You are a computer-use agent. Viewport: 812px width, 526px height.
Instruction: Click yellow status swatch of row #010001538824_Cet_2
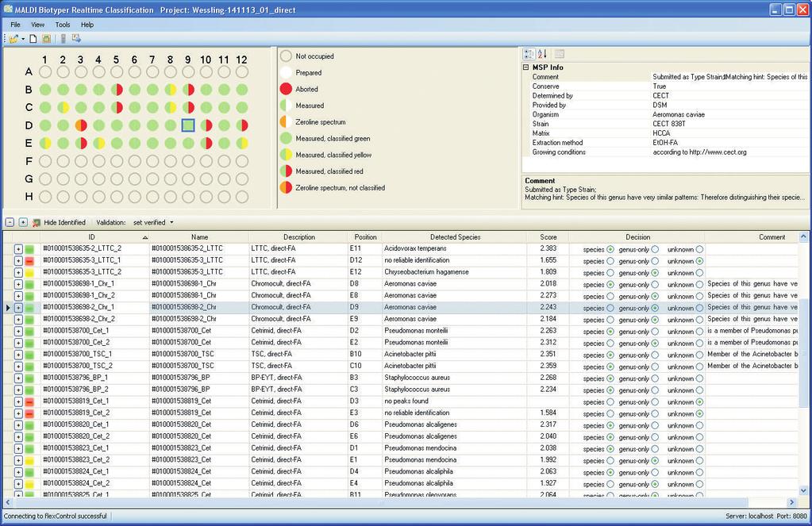coord(29,484)
